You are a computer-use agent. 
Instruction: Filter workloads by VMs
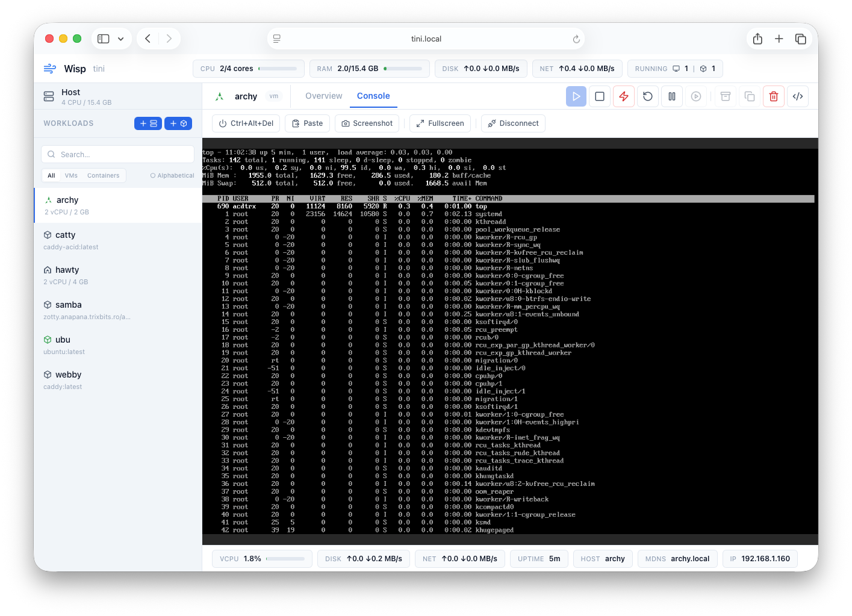tap(71, 176)
